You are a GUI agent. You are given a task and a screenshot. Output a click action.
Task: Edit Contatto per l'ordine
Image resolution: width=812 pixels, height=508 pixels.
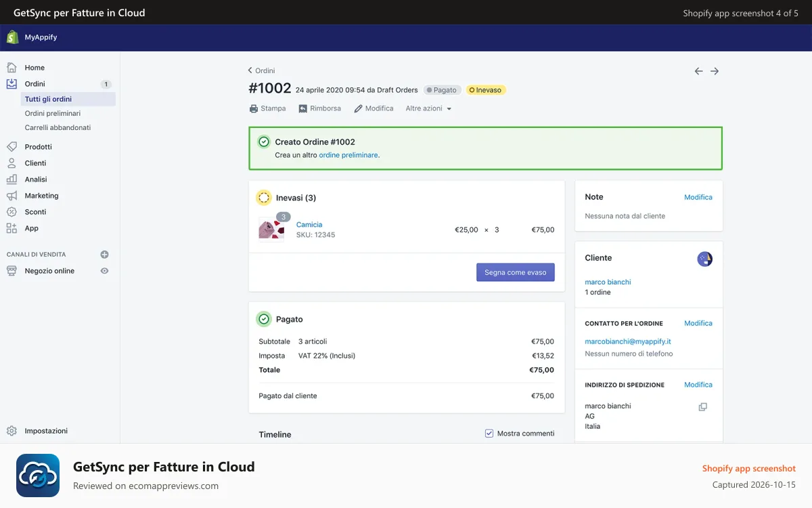pos(698,323)
